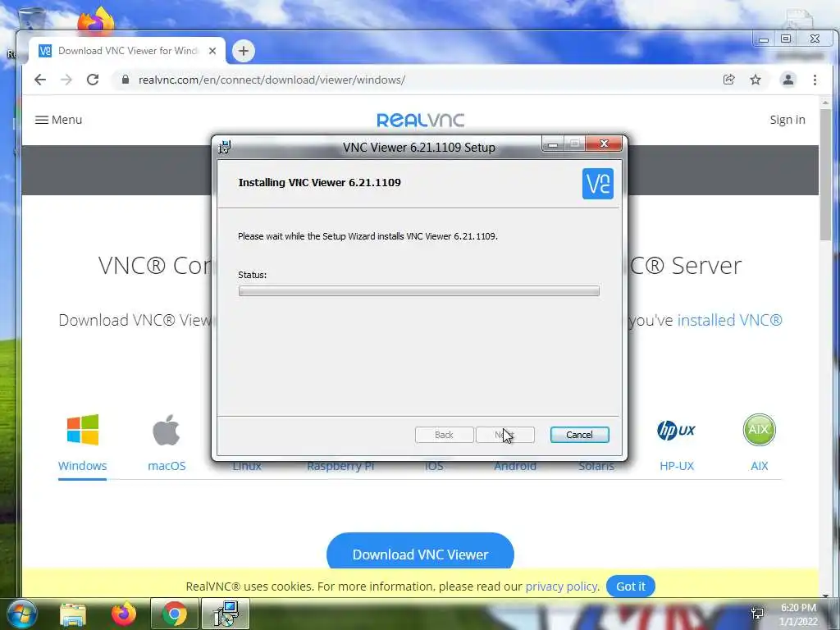Screen dimensions: 840x630
Task: Open the Recycle Bin desktop icon
Action: (31, 20)
